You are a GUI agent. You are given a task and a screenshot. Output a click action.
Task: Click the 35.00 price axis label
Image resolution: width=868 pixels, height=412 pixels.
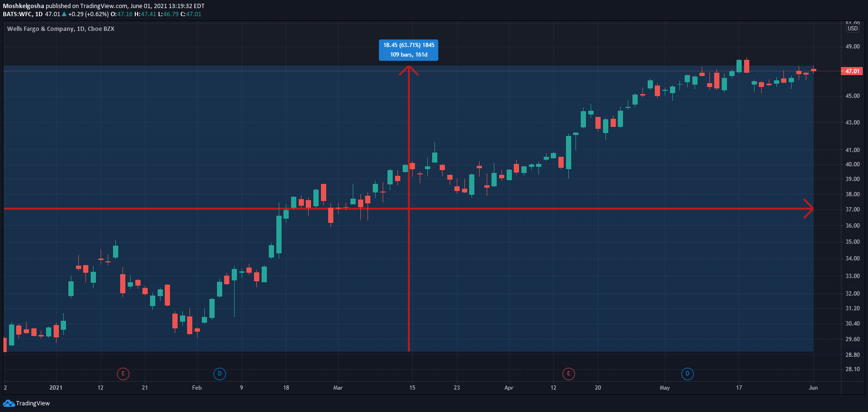852,242
